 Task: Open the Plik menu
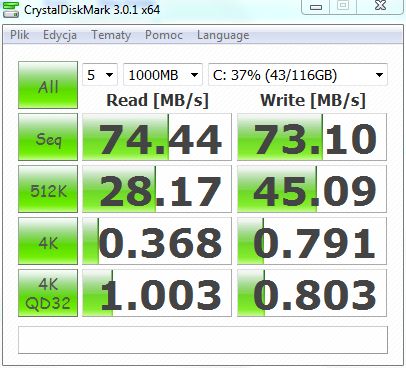coord(19,35)
